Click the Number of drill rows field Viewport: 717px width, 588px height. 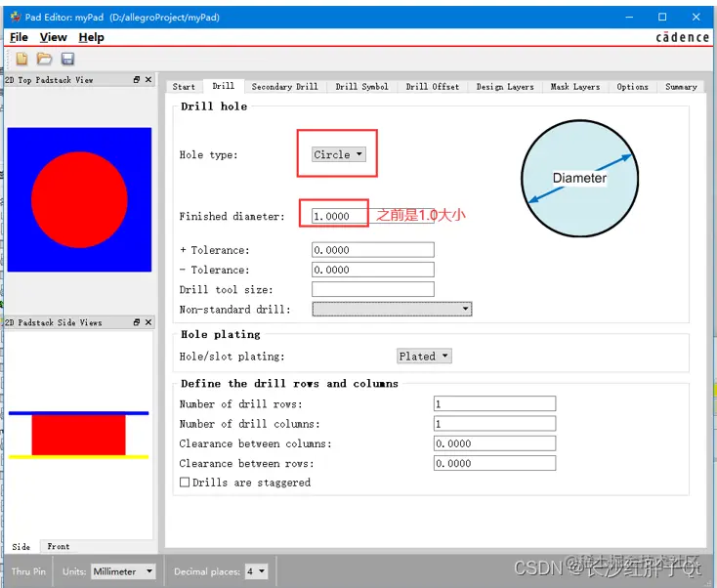click(x=494, y=403)
